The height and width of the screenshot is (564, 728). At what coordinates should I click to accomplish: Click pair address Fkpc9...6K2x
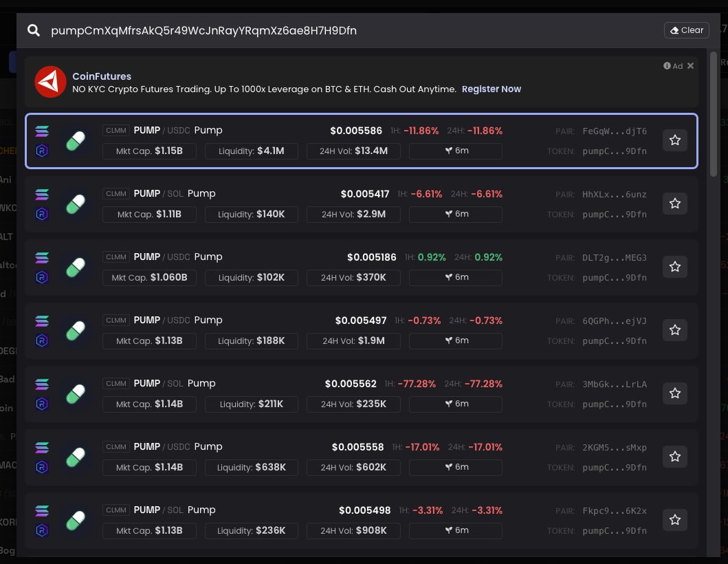(x=615, y=510)
